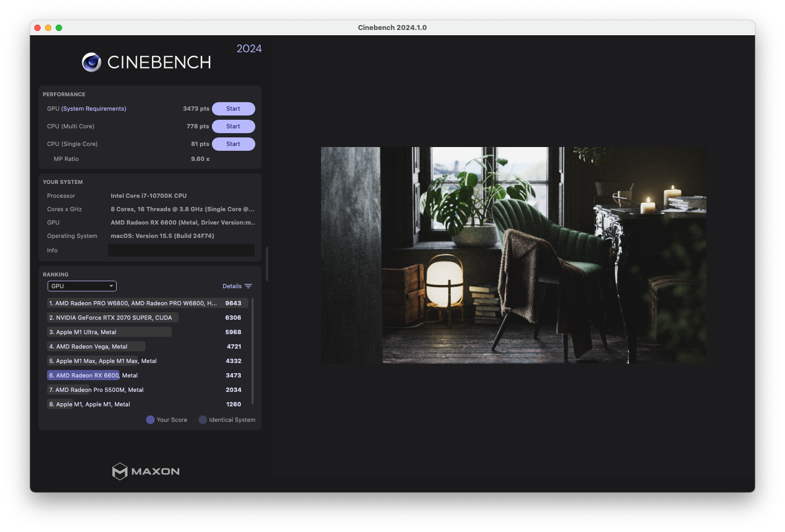
Task: Start the GPU benchmark test
Action: (233, 109)
